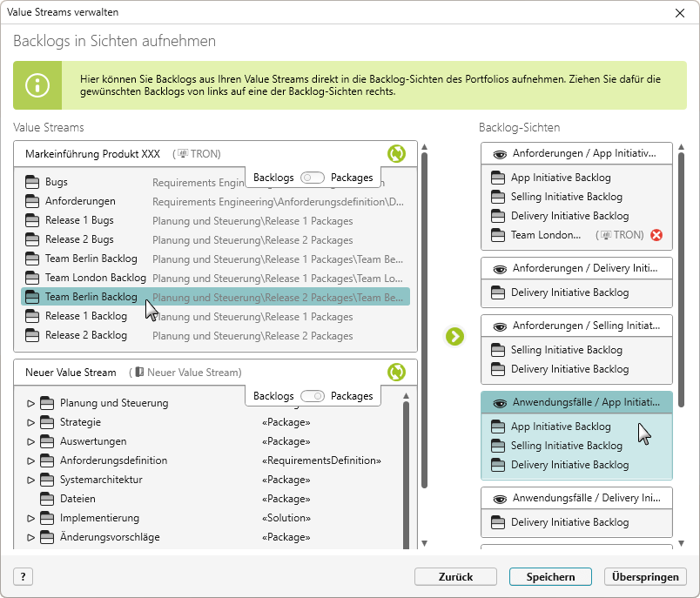Image resolution: width=700 pixels, height=598 pixels.
Task: Expand the Anforderungsdefinition tree node
Action: click(x=30, y=461)
